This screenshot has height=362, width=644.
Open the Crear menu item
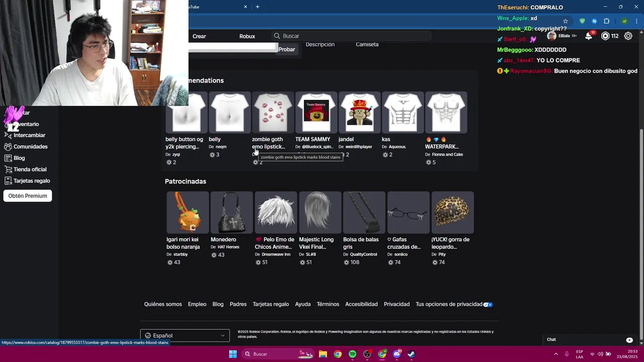[x=199, y=36]
